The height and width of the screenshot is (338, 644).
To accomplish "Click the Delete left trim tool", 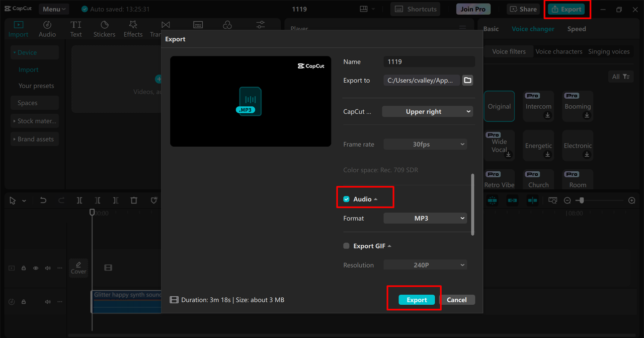I will click(98, 200).
